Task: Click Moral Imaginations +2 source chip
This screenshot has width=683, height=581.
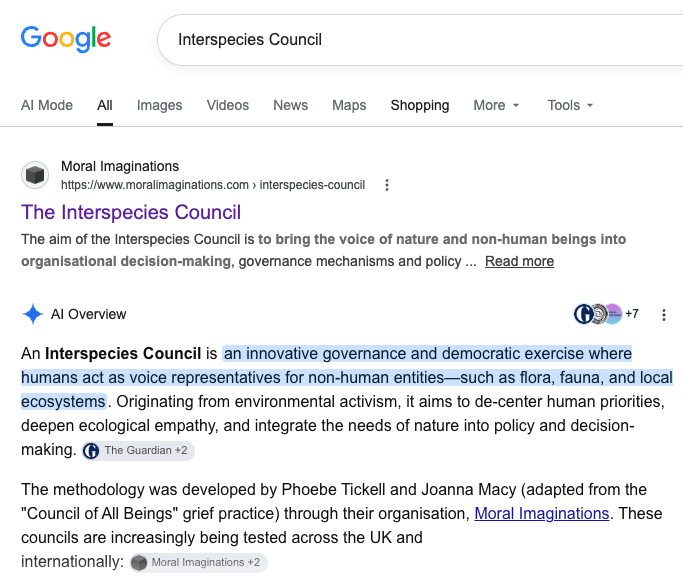Action: click(x=198, y=562)
